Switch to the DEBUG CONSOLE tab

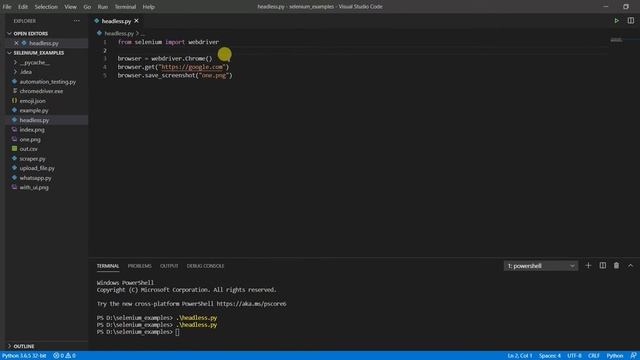(x=205, y=266)
